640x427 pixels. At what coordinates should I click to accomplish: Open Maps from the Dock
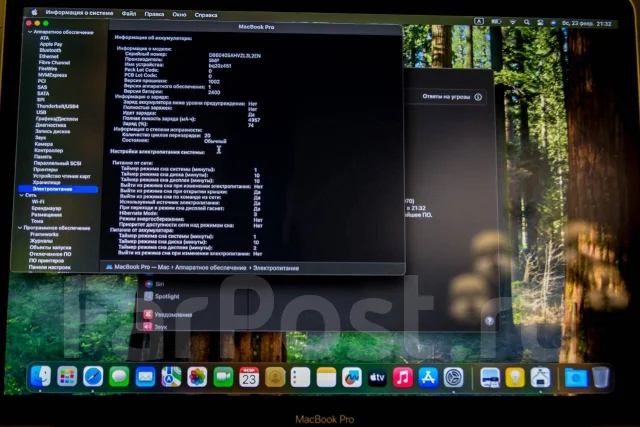click(x=171, y=377)
